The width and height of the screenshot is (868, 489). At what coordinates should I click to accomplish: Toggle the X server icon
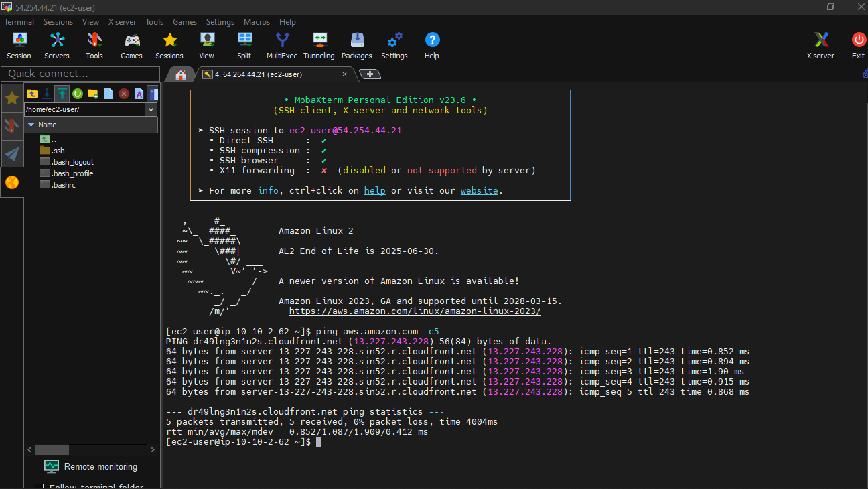click(x=820, y=46)
